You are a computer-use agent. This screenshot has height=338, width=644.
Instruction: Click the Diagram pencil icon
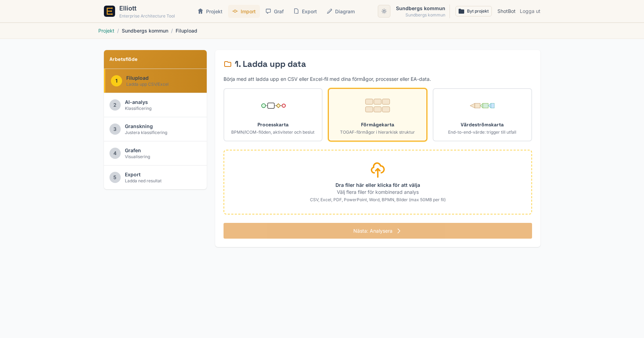[330, 11]
